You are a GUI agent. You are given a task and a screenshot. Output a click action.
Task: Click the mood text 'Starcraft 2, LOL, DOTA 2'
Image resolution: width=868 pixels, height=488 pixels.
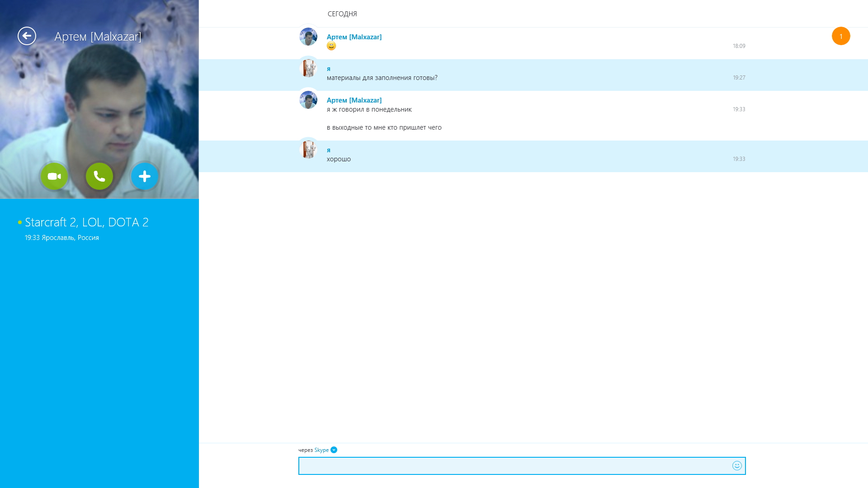click(x=87, y=222)
